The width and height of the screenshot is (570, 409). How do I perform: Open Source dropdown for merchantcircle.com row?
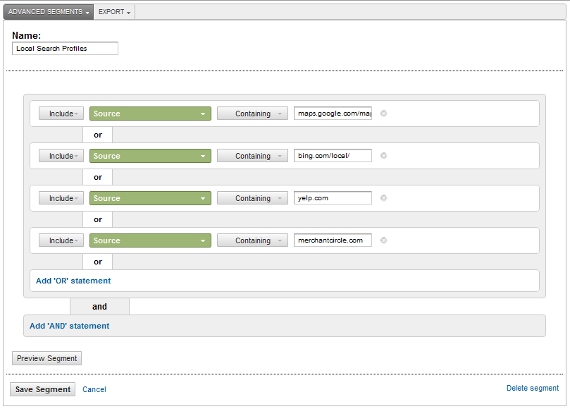pos(150,240)
